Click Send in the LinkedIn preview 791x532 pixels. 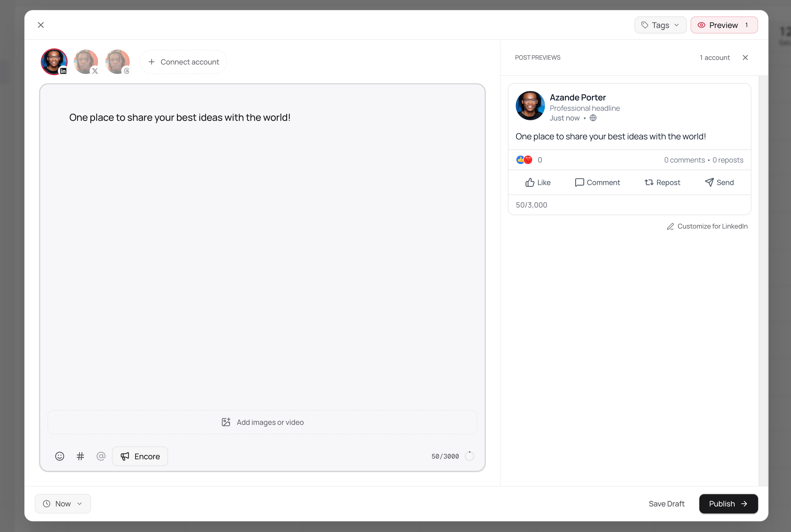tap(719, 183)
